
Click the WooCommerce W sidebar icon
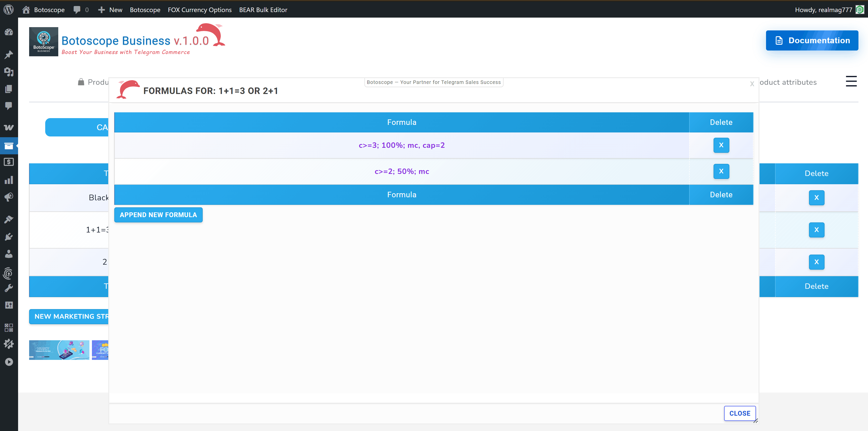pyautogui.click(x=9, y=127)
